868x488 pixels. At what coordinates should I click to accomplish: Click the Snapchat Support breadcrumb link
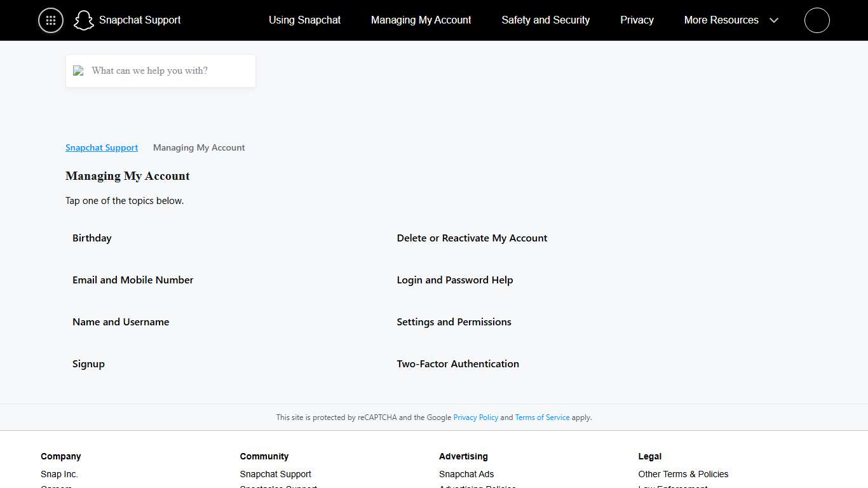(102, 147)
